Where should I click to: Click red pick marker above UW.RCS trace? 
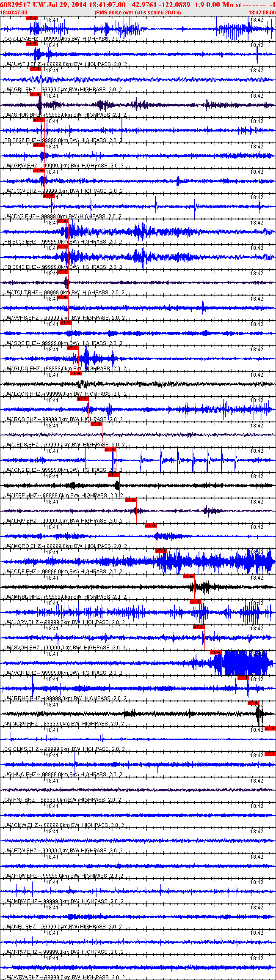pyautogui.click(x=83, y=399)
